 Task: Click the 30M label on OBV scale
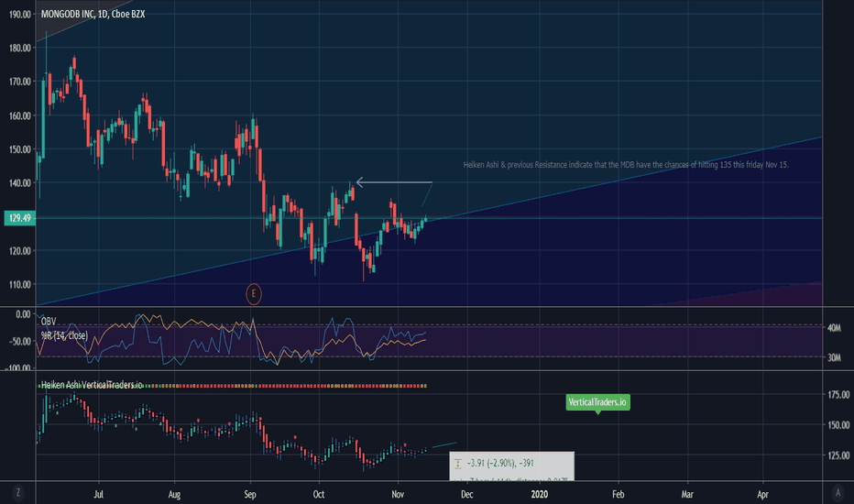tap(834, 358)
